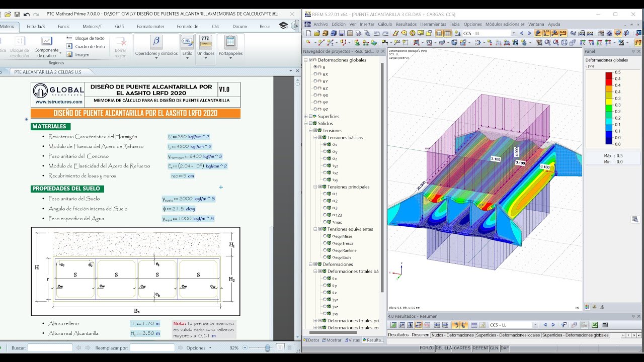Insert a Bloque de texto in Mathcad
The height and width of the screenshot is (362, 644).
(86, 38)
